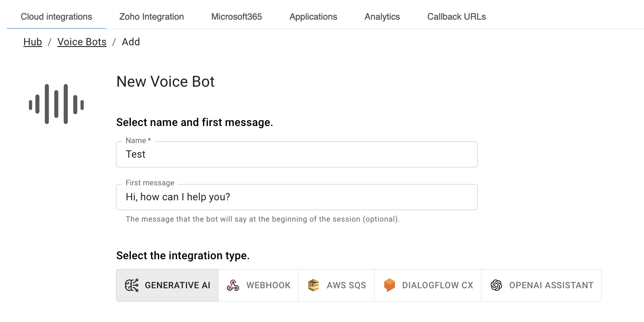Image resolution: width=644 pixels, height=322 pixels.
Task: Edit the First message text field
Action: [x=296, y=197]
